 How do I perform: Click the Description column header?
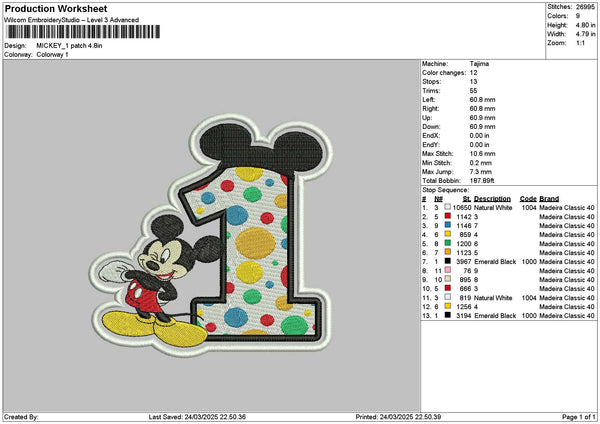[x=492, y=199]
